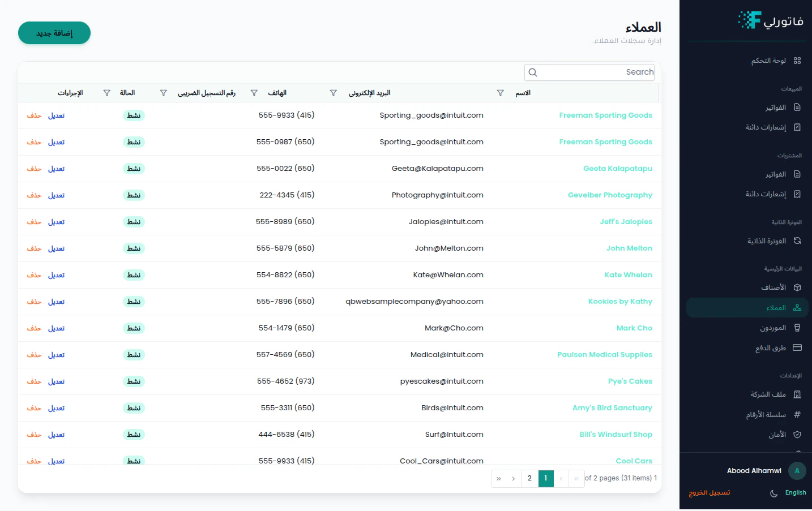Open طرق الدفع menu item
The width and height of the screenshot is (812, 511).
coord(771,348)
